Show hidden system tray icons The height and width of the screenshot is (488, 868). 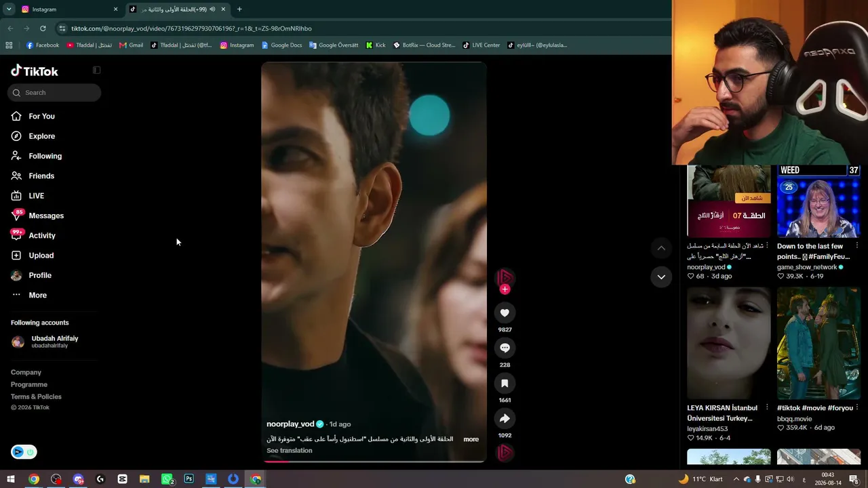tap(736, 479)
